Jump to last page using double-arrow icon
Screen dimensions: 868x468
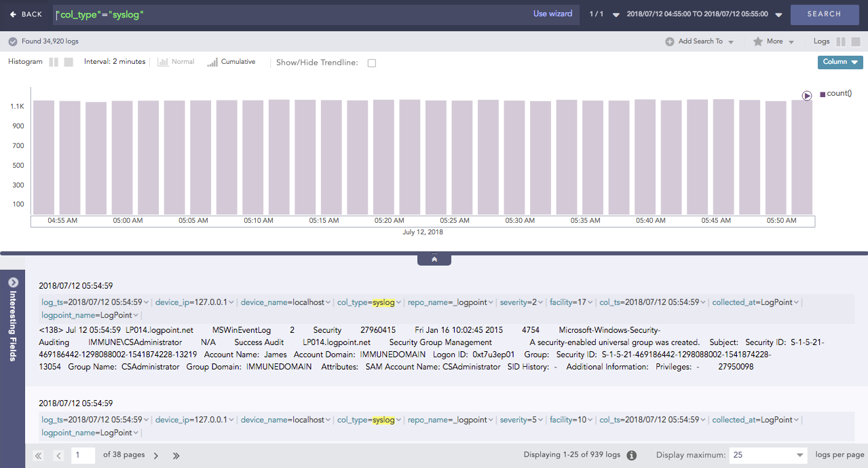click(x=175, y=455)
